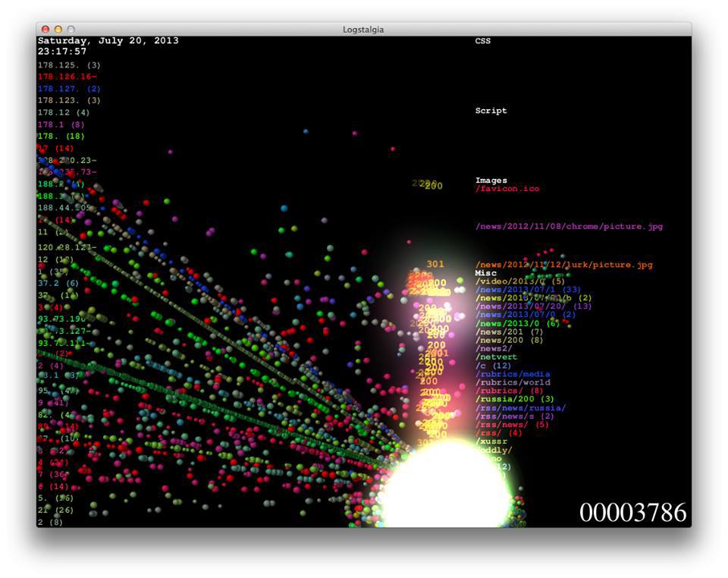Select the '/c (12)' path
Screen dimensions: 728x578
tap(494, 366)
